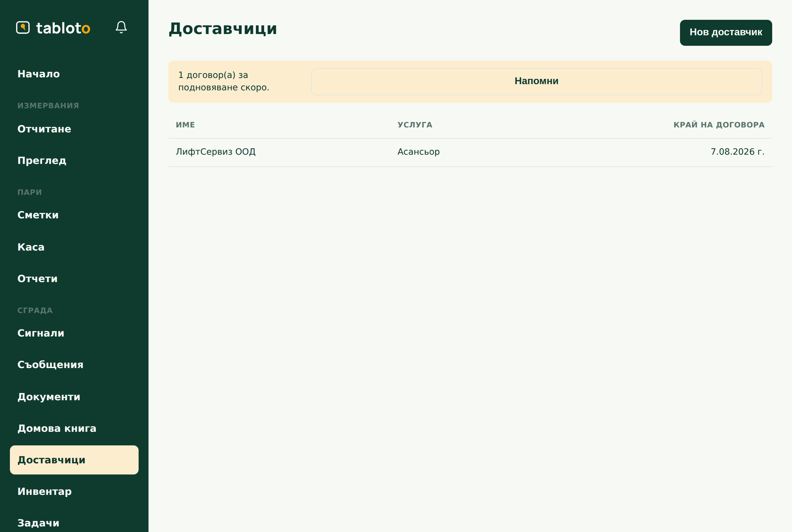
Task: Open the Отчети page
Action: 74,279
